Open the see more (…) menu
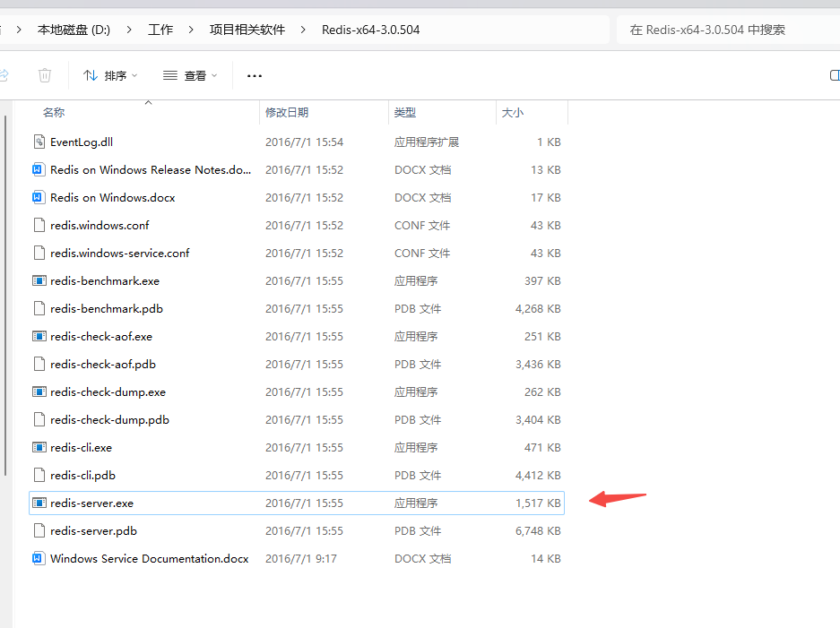Viewport: 840px width, 628px height. coord(254,75)
